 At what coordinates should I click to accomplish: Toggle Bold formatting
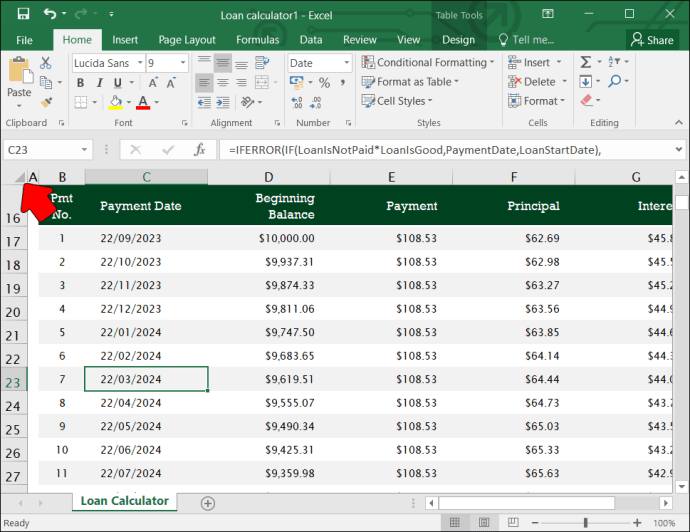(x=80, y=83)
